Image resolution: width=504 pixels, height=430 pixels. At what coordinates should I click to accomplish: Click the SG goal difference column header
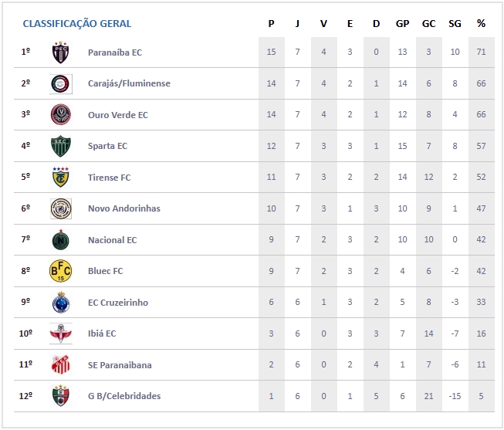point(455,24)
